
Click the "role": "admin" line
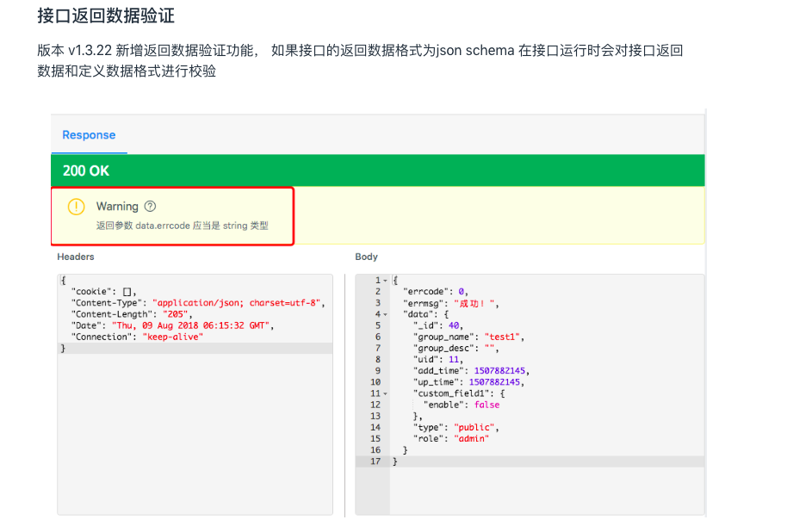coord(451,439)
